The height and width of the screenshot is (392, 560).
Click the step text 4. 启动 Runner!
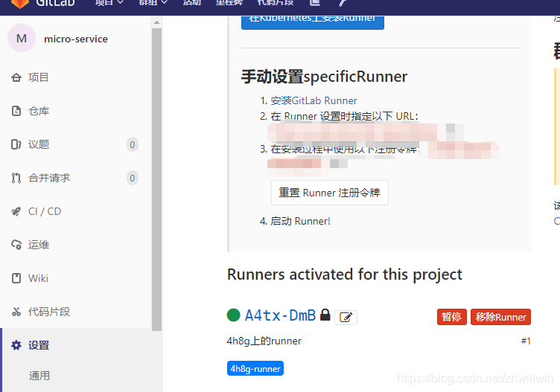295,221
